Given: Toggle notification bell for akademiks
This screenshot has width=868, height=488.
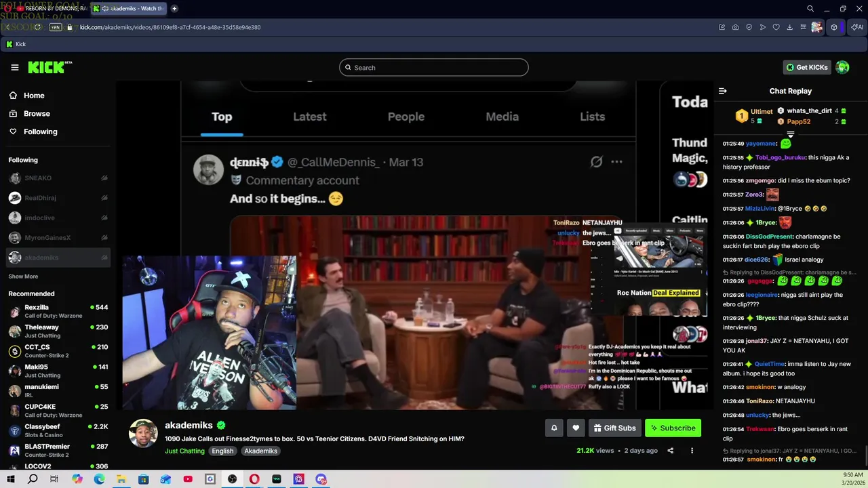Looking at the screenshot, I should pyautogui.click(x=554, y=428).
